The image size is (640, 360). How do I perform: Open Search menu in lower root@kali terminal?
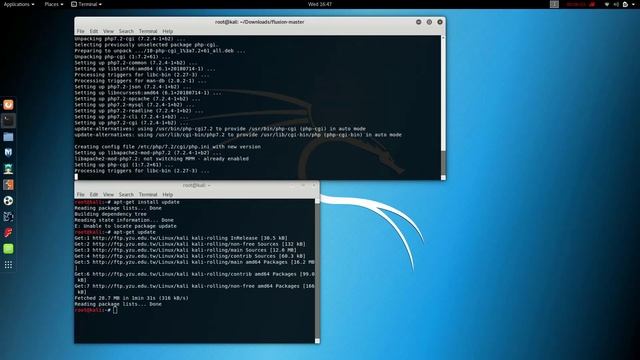coord(126,194)
